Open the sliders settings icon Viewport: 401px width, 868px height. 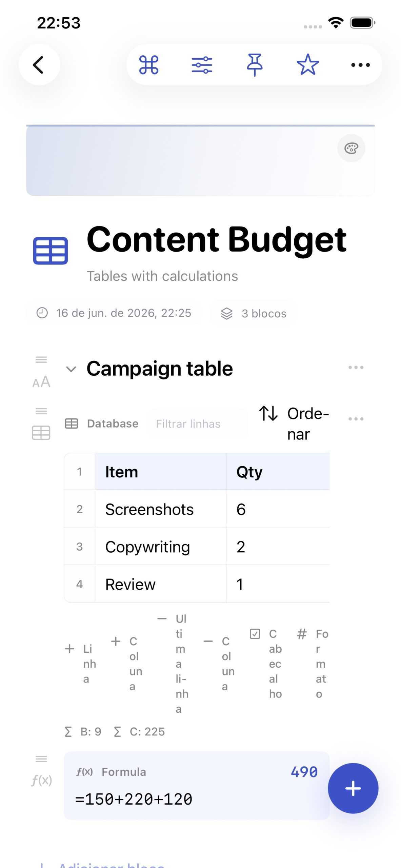tap(202, 65)
